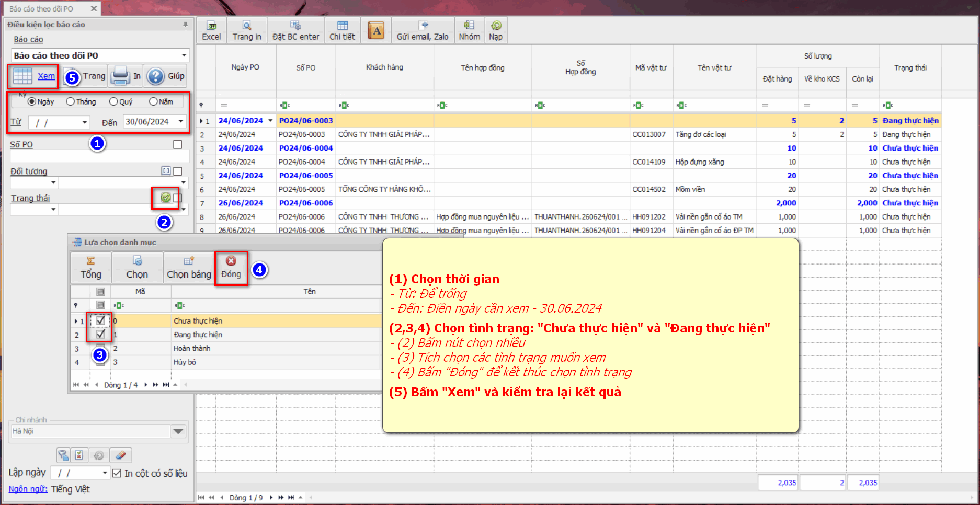Click the Ngôn ngữ language link
Viewport: 980px width, 505px height.
coord(28,489)
